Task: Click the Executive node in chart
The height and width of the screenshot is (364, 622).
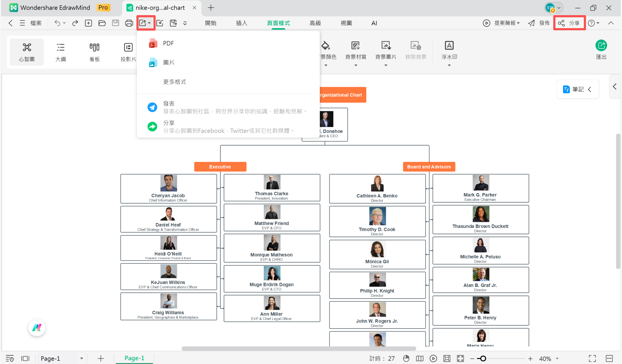Action: [220, 167]
